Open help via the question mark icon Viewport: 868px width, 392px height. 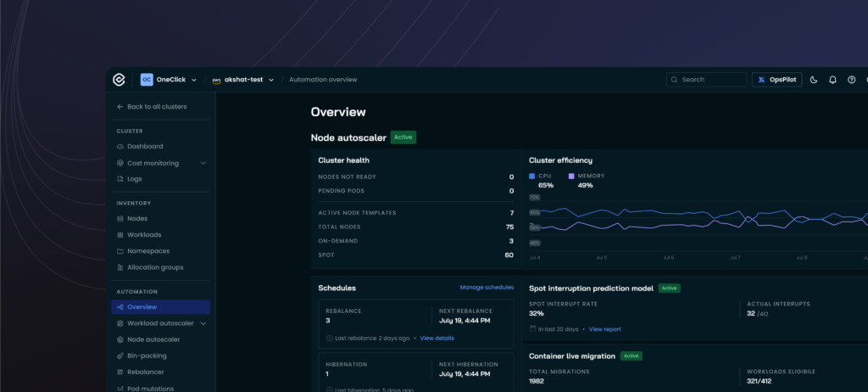pos(851,80)
